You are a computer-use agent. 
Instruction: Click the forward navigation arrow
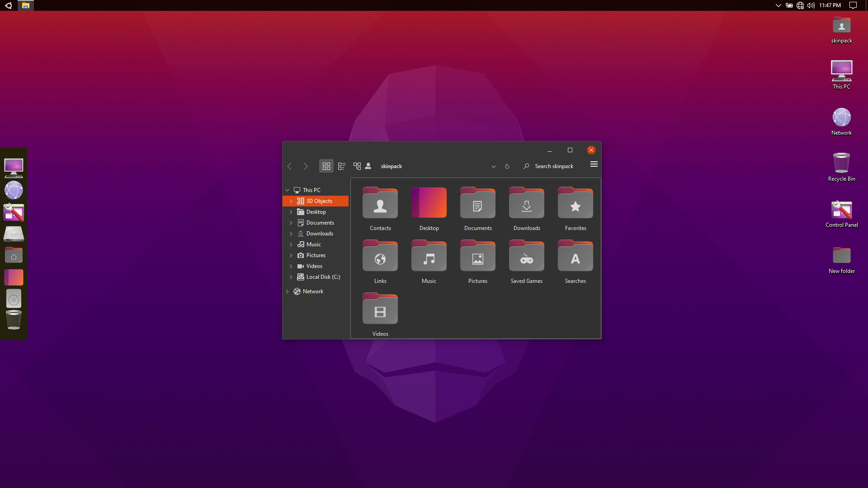coord(306,166)
